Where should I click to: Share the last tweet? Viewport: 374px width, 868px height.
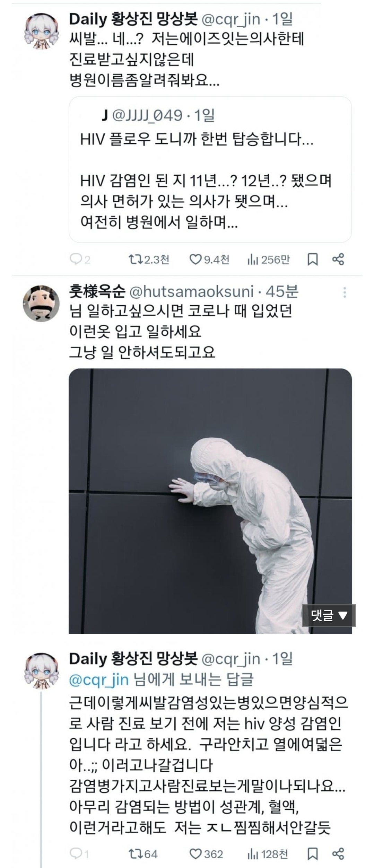(338, 854)
